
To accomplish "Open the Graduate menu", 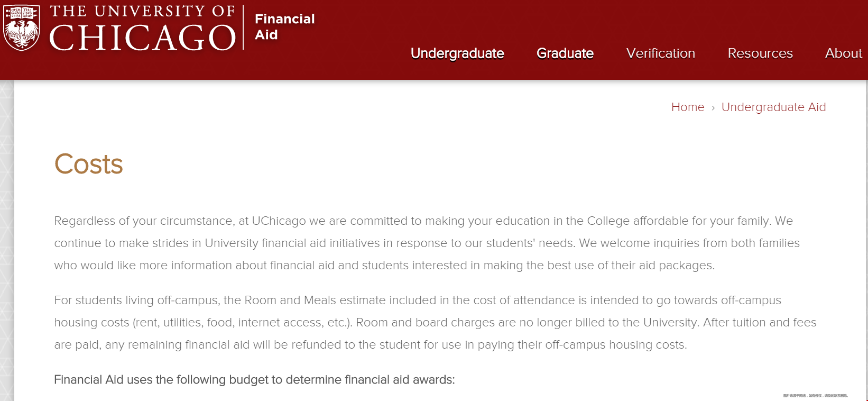I will 565,53.
